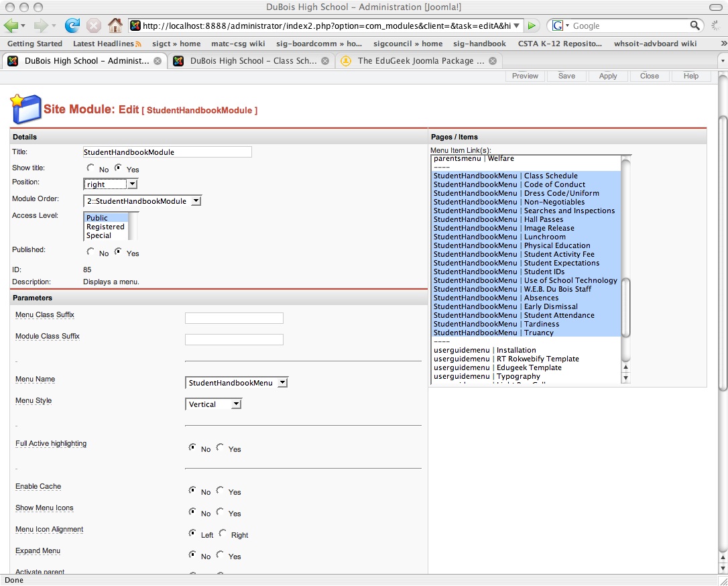Select the Truancy menu item link

pyautogui.click(x=526, y=333)
